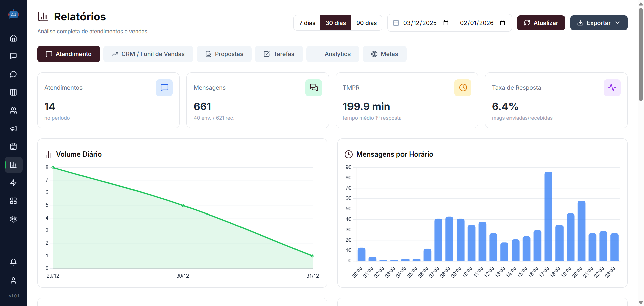Screen dimensions: 644x306
Task: Click the square chat bubble sidebar icon
Action: 13,56
